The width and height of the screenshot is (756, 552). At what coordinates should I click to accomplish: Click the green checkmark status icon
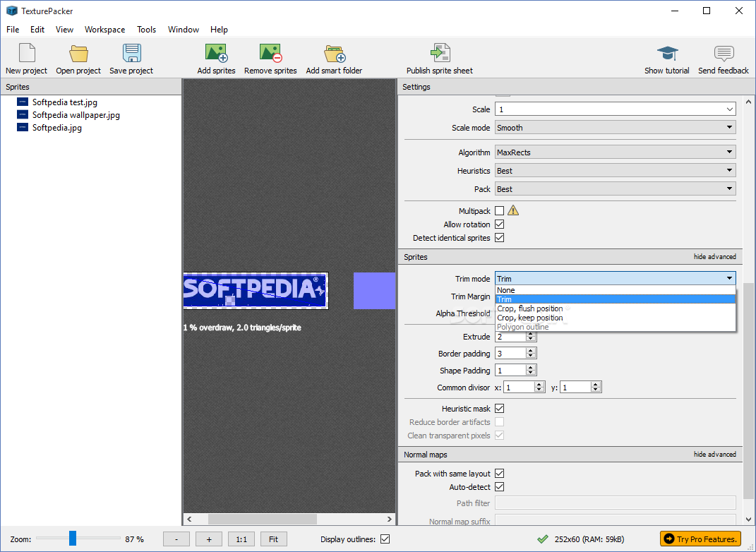point(543,539)
